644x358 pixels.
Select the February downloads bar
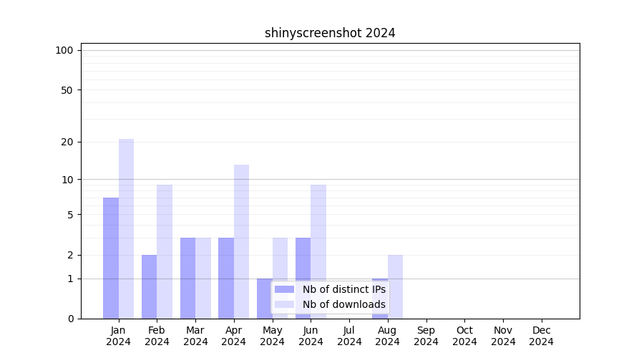[165, 251]
